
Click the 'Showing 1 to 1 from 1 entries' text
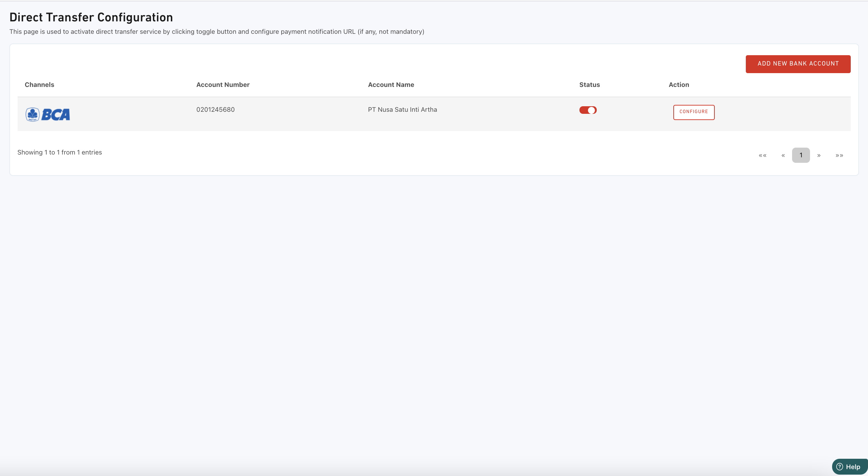tap(60, 152)
